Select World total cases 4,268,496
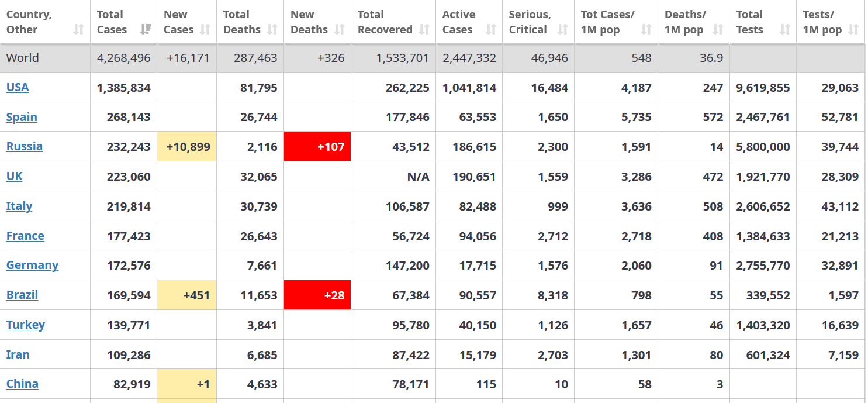 (123, 58)
